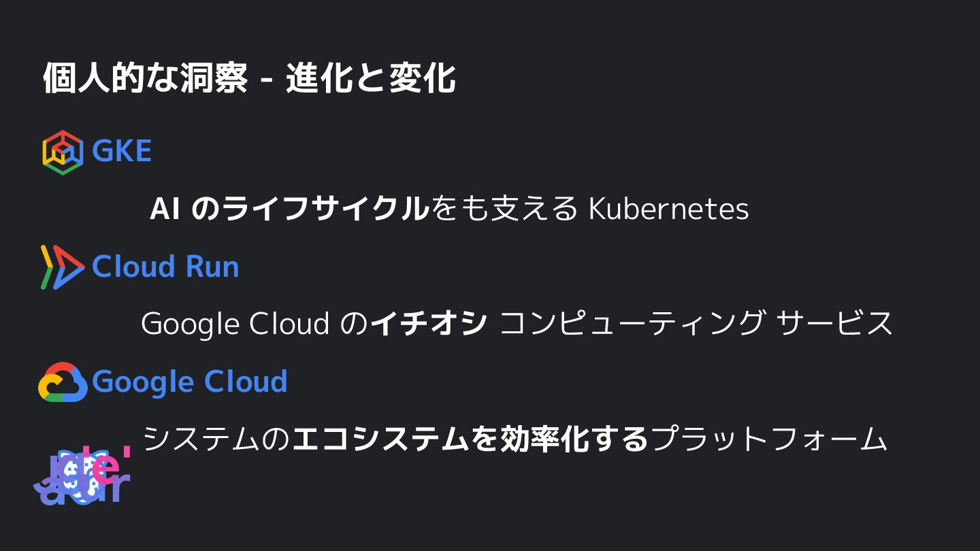Image resolution: width=980 pixels, height=551 pixels.
Task: Click 進化と変化 in the title
Action: (371, 78)
